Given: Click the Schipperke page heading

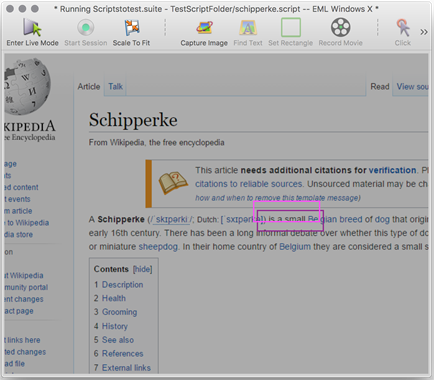Looking at the screenshot, I should (x=133, y=120).
